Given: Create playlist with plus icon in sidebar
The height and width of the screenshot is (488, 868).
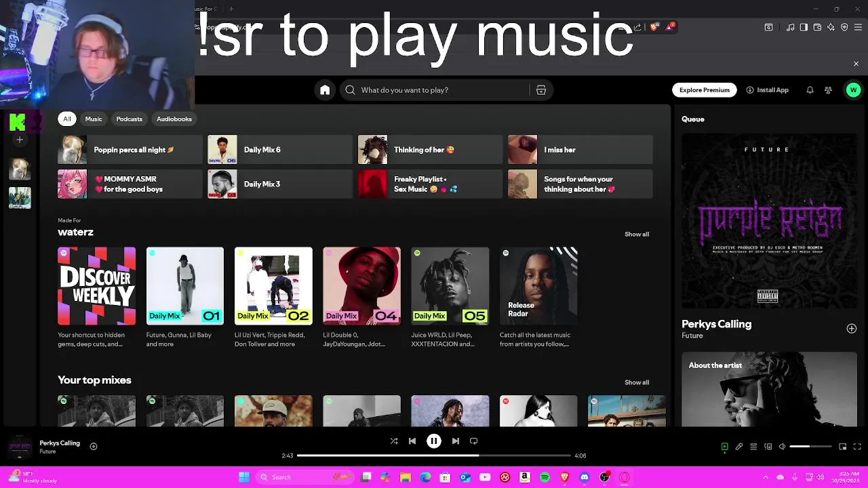Looking at the screenshot, I should point(20,140).
